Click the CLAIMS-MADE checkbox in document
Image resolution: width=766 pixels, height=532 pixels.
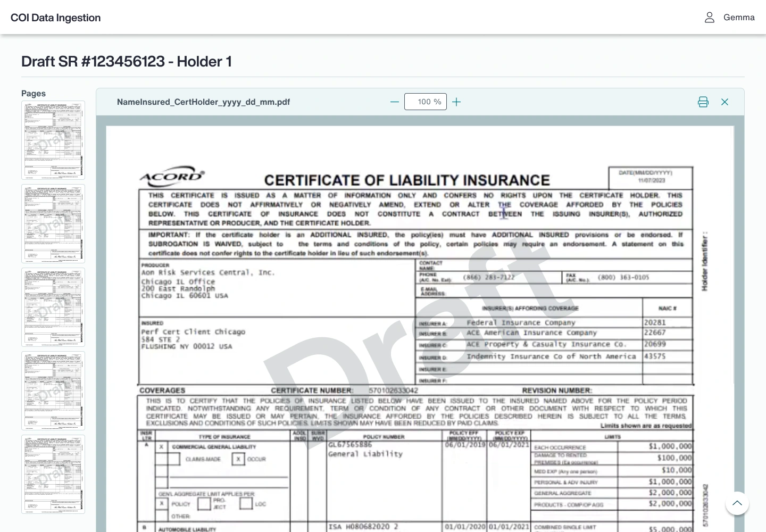coord(174,459)
